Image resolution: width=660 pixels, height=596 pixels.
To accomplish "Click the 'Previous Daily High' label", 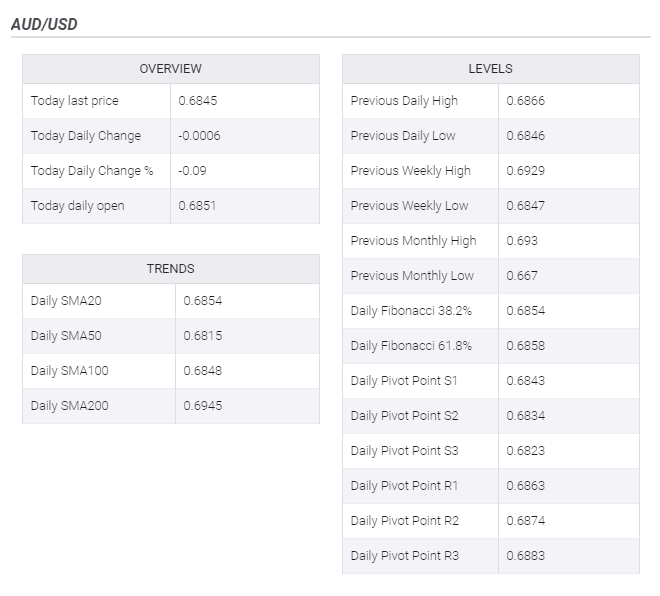I will (x=404, y=101).
